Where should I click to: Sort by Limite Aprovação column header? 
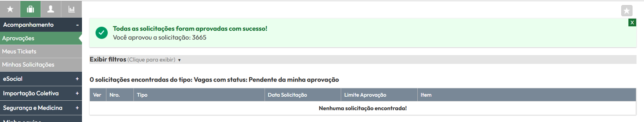(379, 95)
